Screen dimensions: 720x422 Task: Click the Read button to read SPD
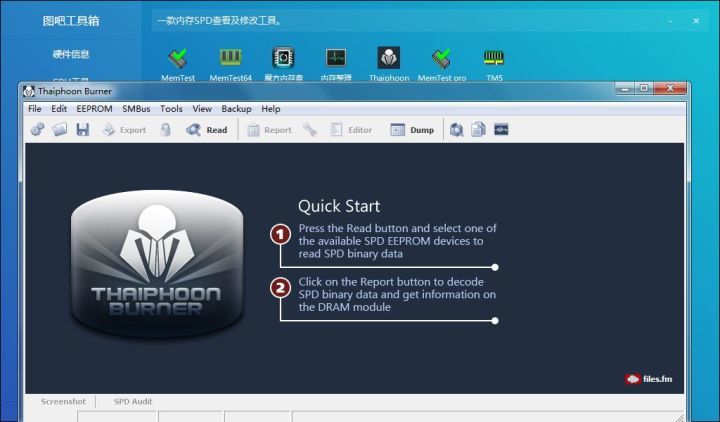(207, 130)
